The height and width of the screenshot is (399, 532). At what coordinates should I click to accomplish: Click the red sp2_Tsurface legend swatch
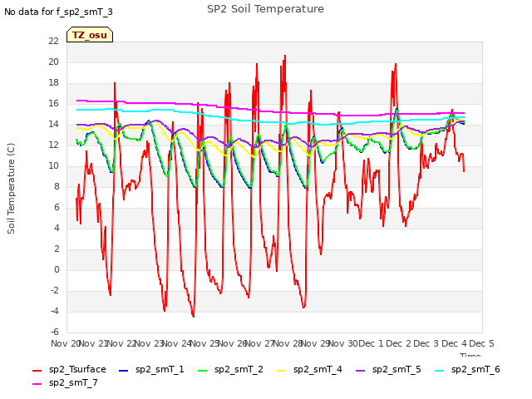tap(37, 371)
